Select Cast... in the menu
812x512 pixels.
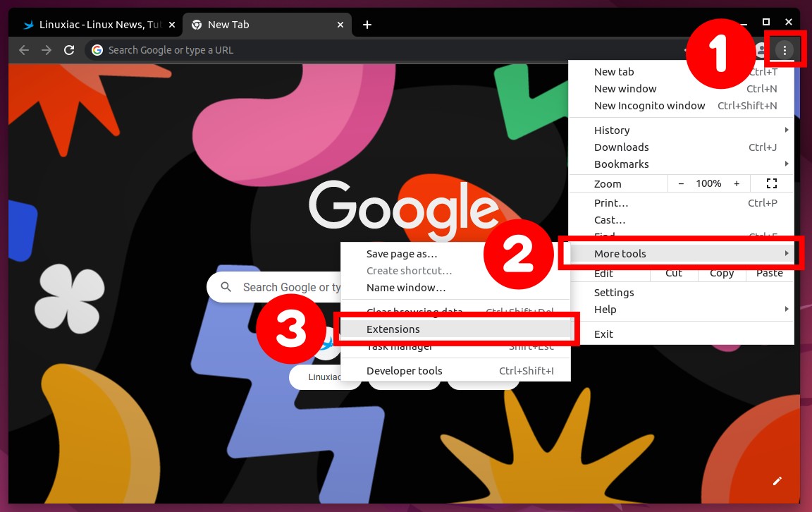click(681, 220)
